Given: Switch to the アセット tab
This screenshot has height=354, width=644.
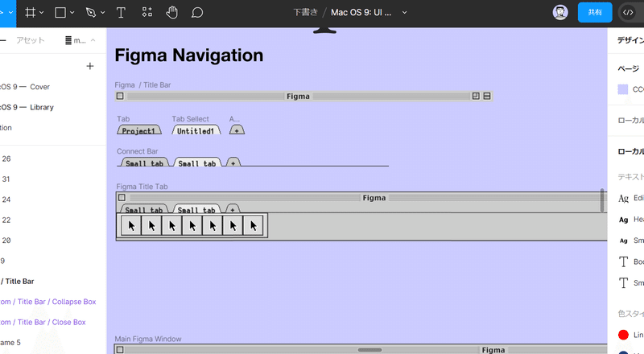Looking at the screenshot, I should click(31, 40).
